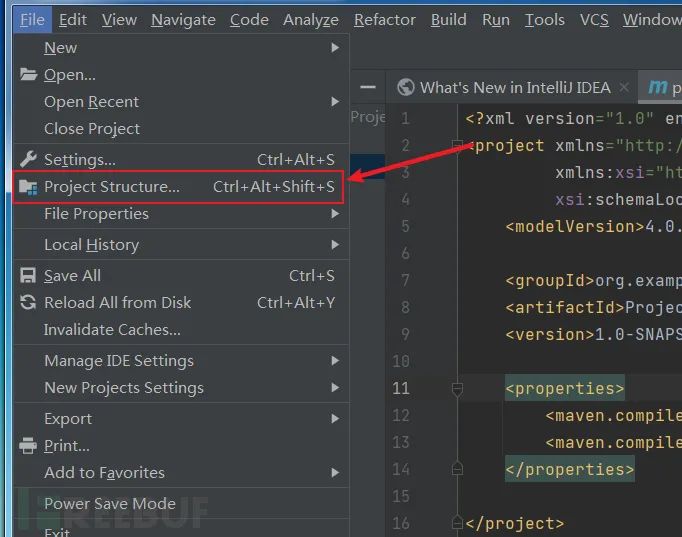Click the version 1.0-SNAPSHOT line
The image size is (682, 537).
point(593,334)
